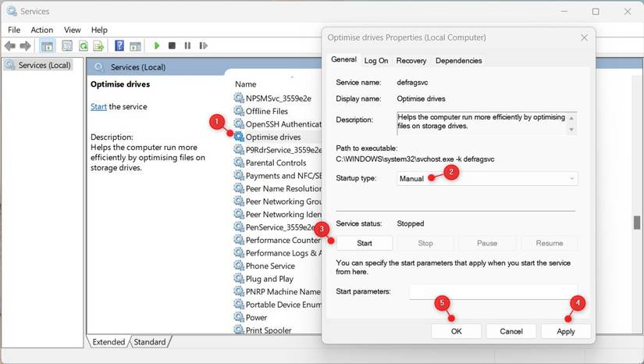This screenshot has width=644, height=364.
Task: Click the Back arrow toolbar icon
Action: (10, 45)
